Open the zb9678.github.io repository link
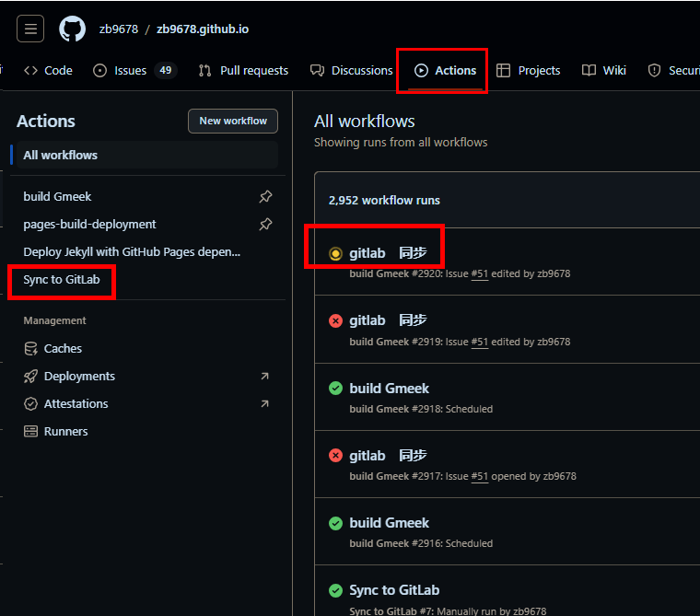The height and width of the screenshot is (616, 700). click(x=203, y=29)
